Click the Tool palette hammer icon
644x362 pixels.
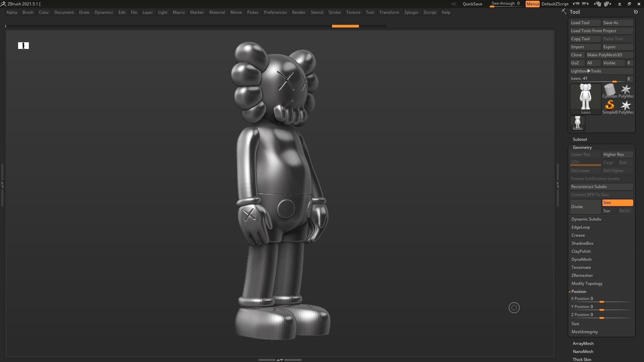564,12
